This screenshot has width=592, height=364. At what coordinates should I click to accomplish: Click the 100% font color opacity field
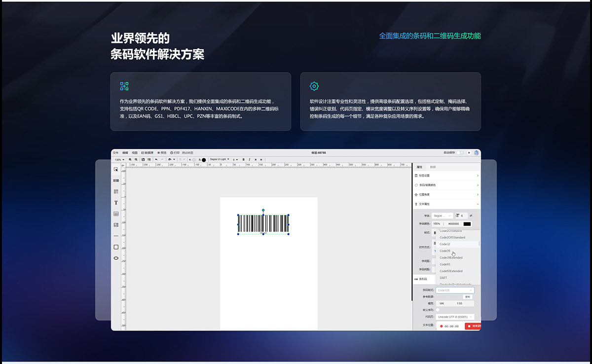[437, 224]
